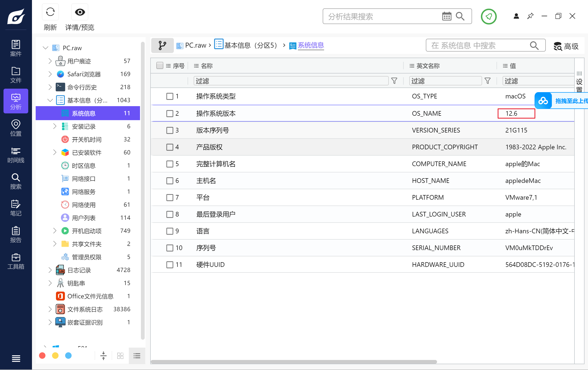Toggle the 详情/预览 eye preview icon
The image size is (588, 370).
(80, 12)
